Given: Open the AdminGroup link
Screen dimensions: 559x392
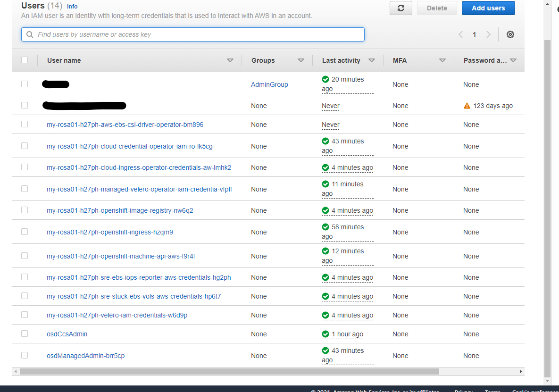Looking at the screenshot, I should [x=269, y=84].
